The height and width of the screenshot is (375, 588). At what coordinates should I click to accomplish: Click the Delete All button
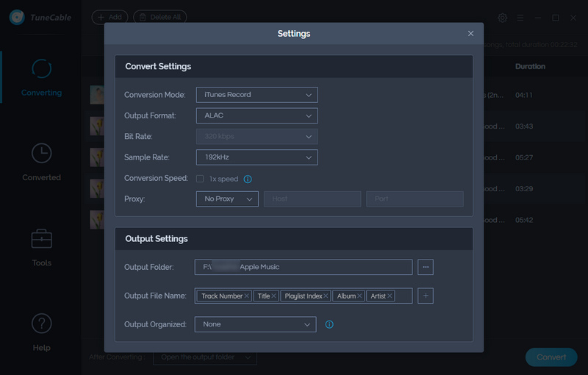(160, 17)
